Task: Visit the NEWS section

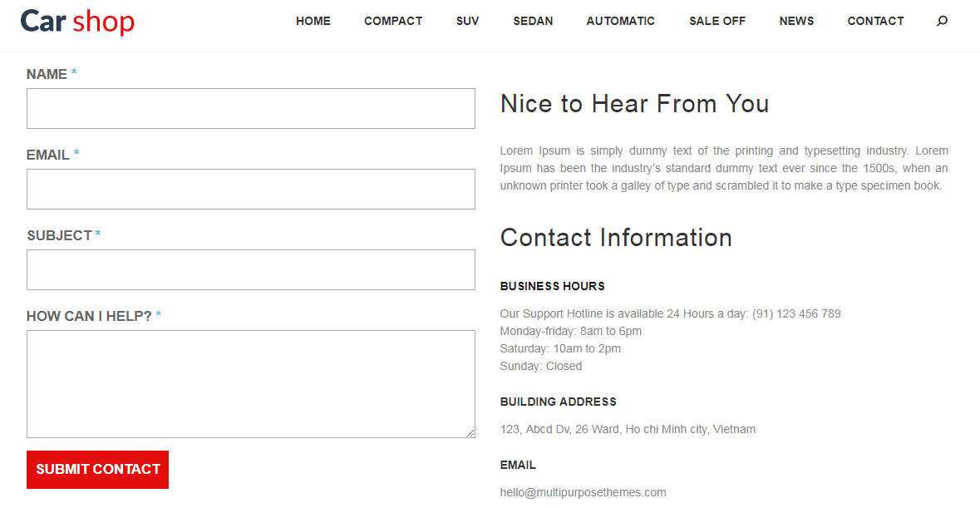Action: pyautogui.click(x=796, y=21)
